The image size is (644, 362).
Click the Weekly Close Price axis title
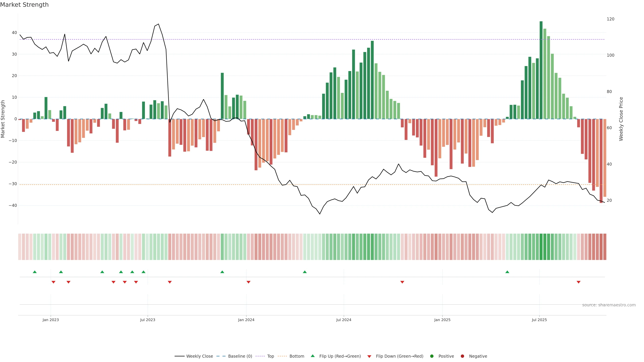tap(621, 119)
